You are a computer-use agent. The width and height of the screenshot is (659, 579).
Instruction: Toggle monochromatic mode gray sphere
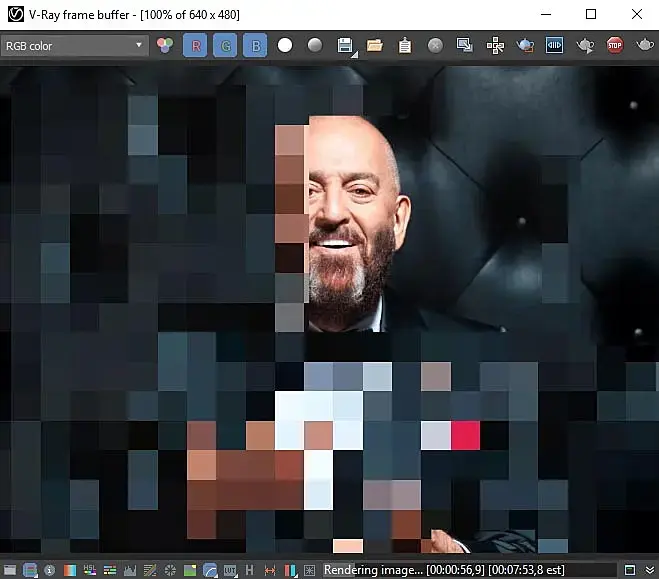(x=315, y=45)
